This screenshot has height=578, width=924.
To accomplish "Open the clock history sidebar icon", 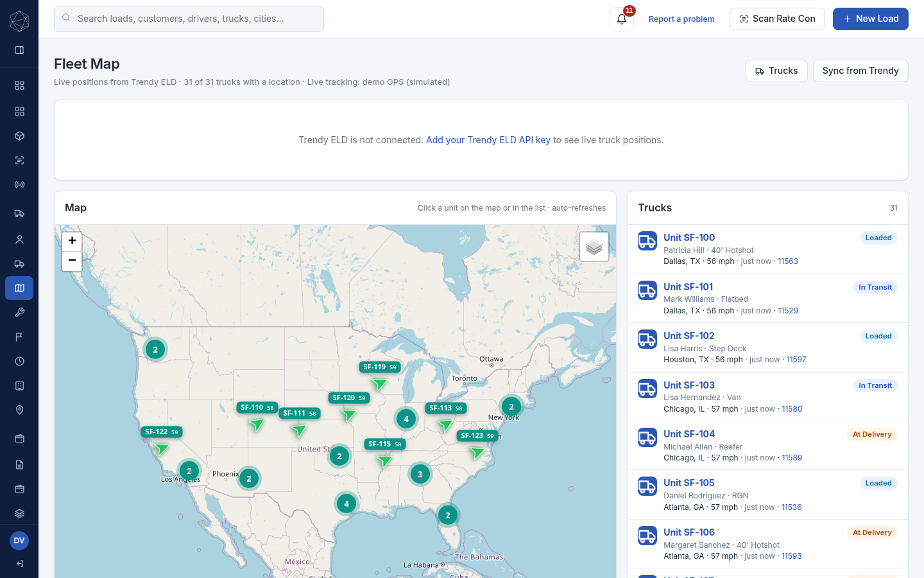I will pos(19,362).
